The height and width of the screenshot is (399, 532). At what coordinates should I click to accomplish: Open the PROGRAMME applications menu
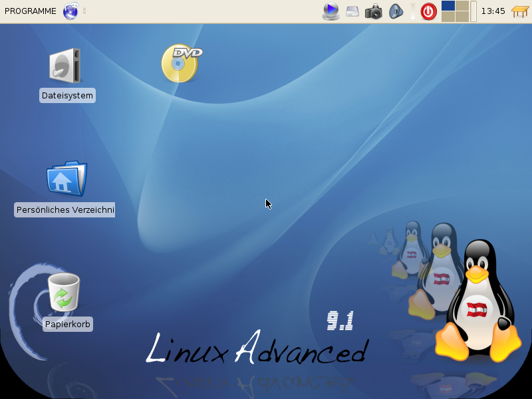pyautogui.click(x=31, y=11)
